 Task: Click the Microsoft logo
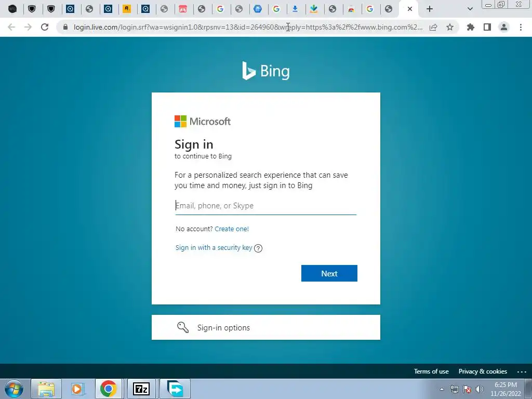coord(203,121)
